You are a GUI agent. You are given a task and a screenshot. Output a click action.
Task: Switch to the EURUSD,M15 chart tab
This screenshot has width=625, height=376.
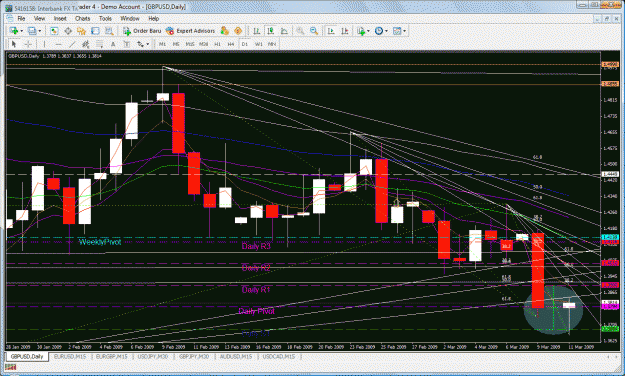70,356
